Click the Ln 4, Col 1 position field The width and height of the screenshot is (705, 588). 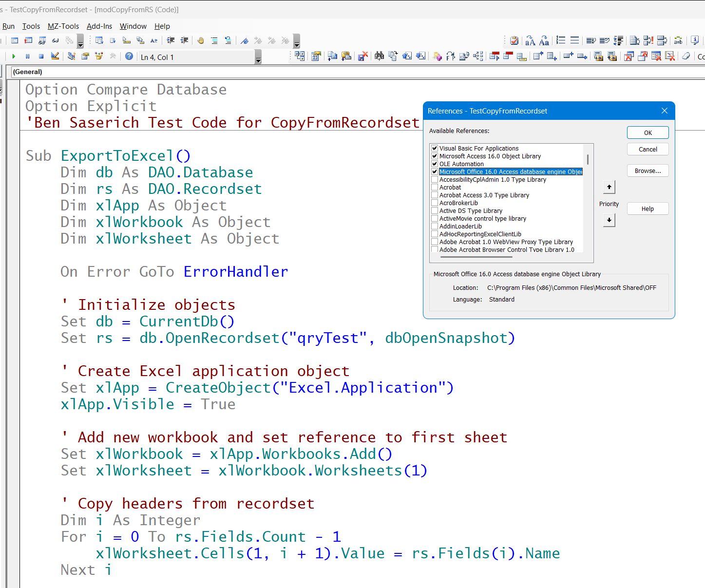pyautogui.click(x=196, y=57)
